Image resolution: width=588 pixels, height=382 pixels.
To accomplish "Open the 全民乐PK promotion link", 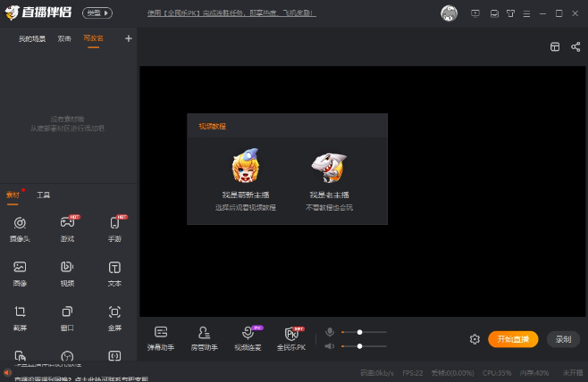I will click(231, 13).
